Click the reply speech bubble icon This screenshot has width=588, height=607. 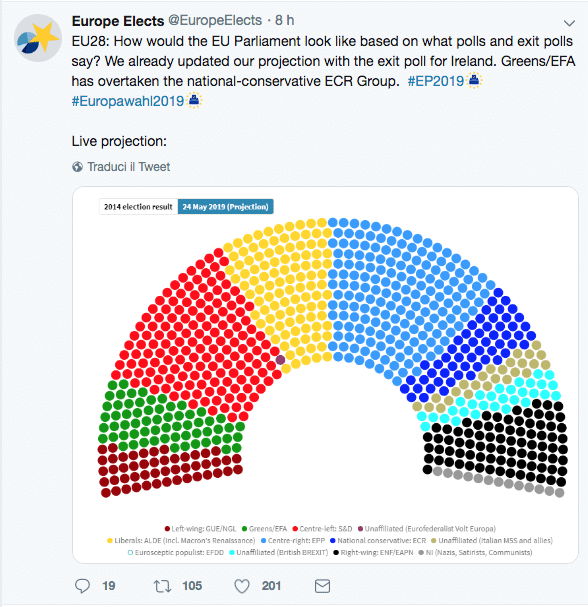pos(82,586)
